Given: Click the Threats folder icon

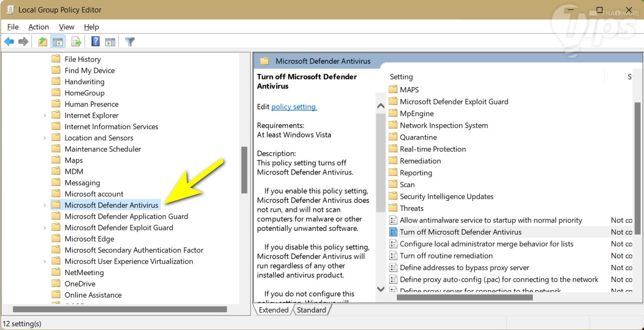Looking at the screenshot, I should coord(393,208).
